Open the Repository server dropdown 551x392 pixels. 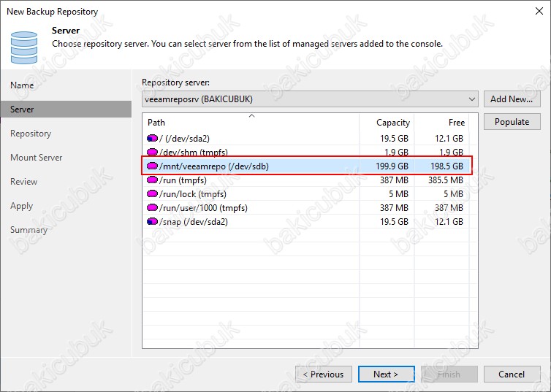(310, 99)
